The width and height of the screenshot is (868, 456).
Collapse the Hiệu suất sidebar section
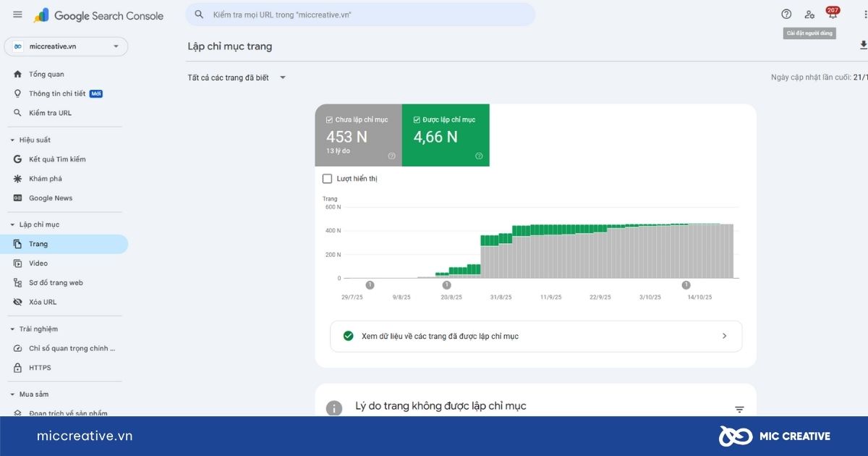pyautogui.click(x=12, y=140)
